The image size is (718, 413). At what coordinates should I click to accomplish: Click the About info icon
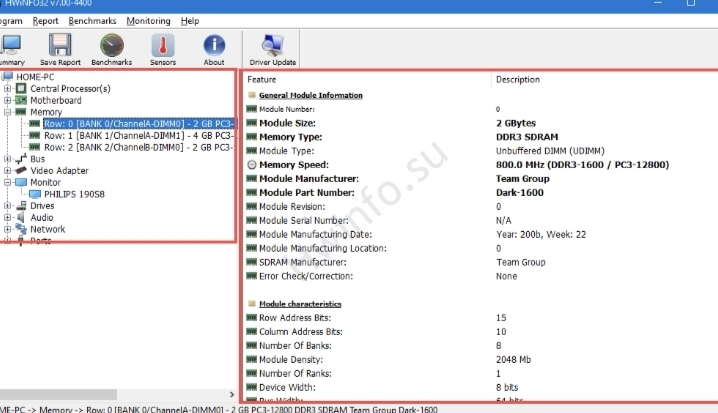coord(214,45)
